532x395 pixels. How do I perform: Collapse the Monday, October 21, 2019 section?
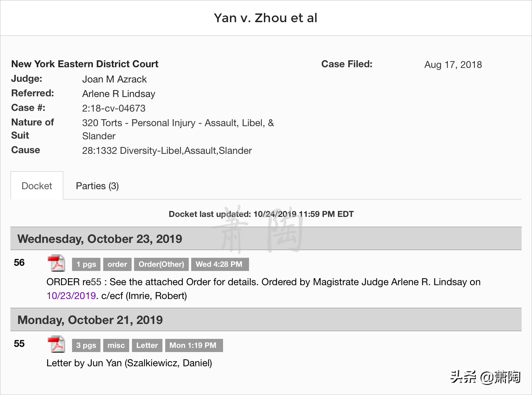90,320
